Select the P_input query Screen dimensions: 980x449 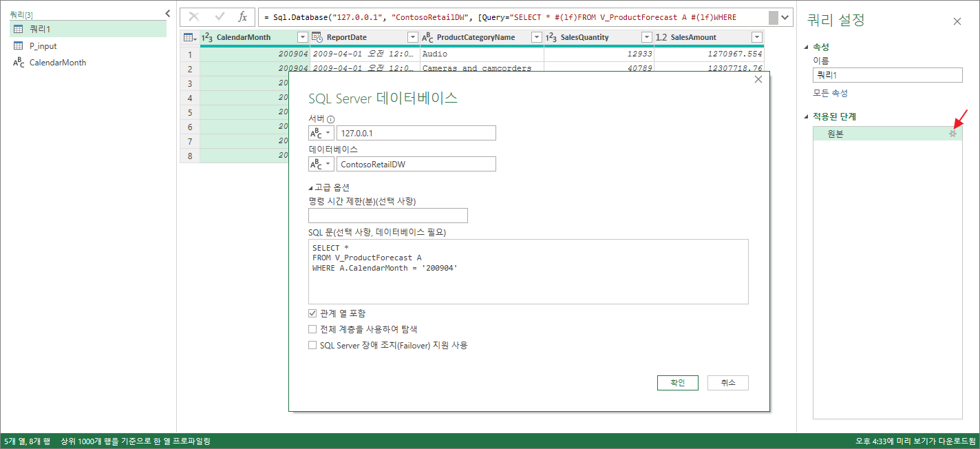(87, 45)
